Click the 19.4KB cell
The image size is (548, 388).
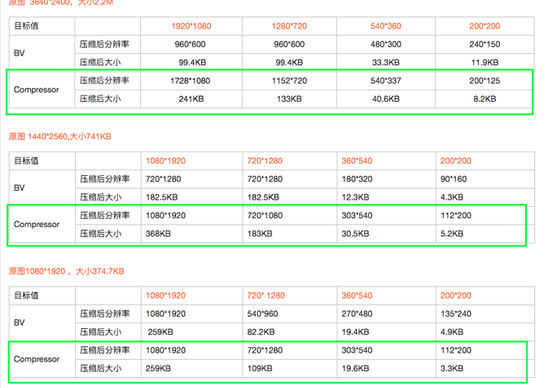pos(355,332)
